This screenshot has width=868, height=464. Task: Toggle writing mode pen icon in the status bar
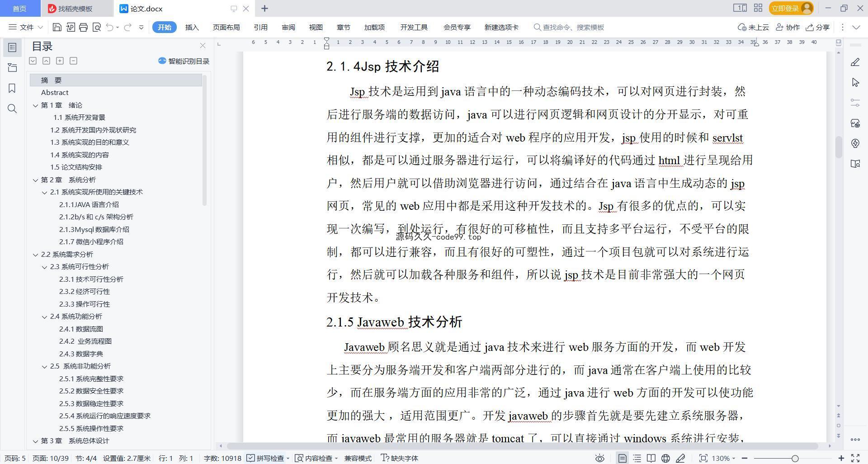pyautogui.click(x=680, y=458)
